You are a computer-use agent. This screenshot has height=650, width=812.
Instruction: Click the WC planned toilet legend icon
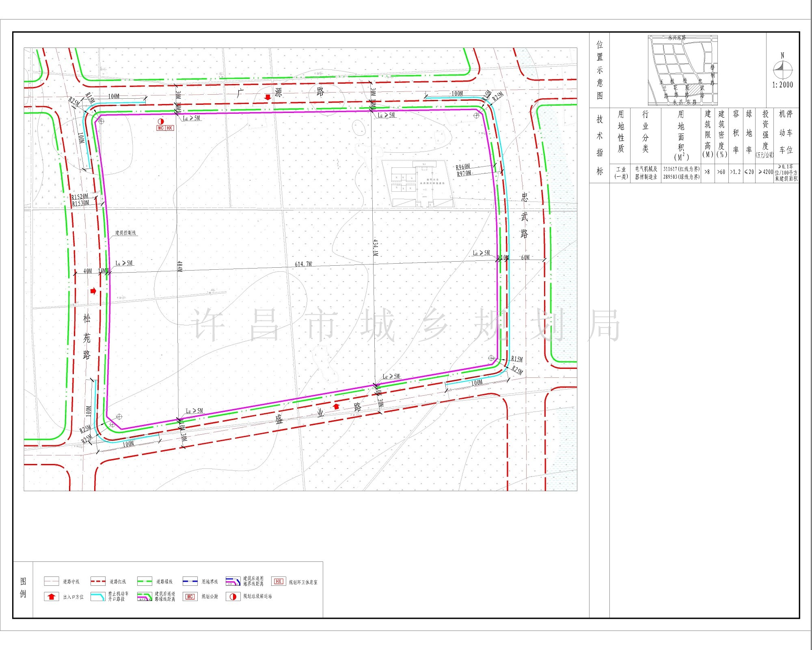[x=190, y=597]
